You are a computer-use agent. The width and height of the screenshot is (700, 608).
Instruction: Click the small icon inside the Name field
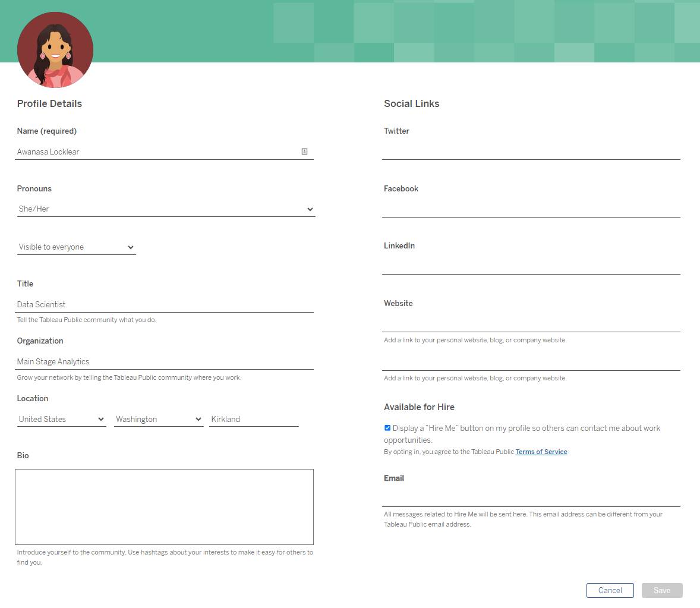pos(304,151)
